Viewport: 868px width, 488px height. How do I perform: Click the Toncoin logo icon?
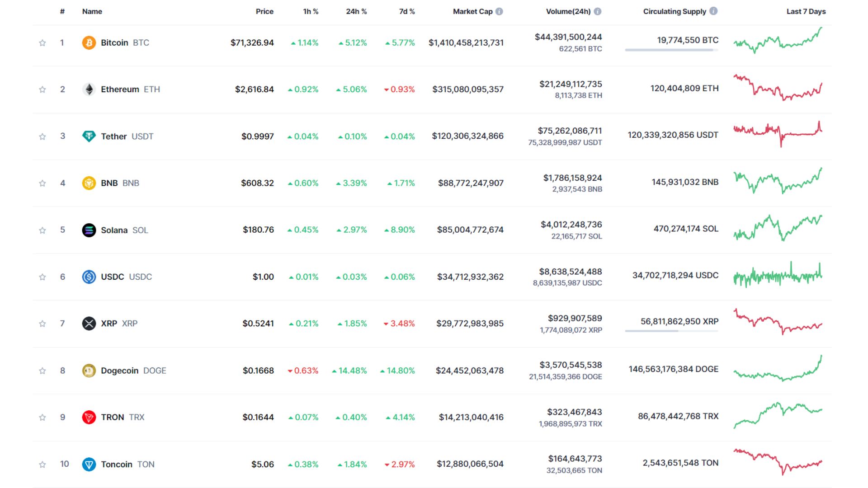(89, 464)
